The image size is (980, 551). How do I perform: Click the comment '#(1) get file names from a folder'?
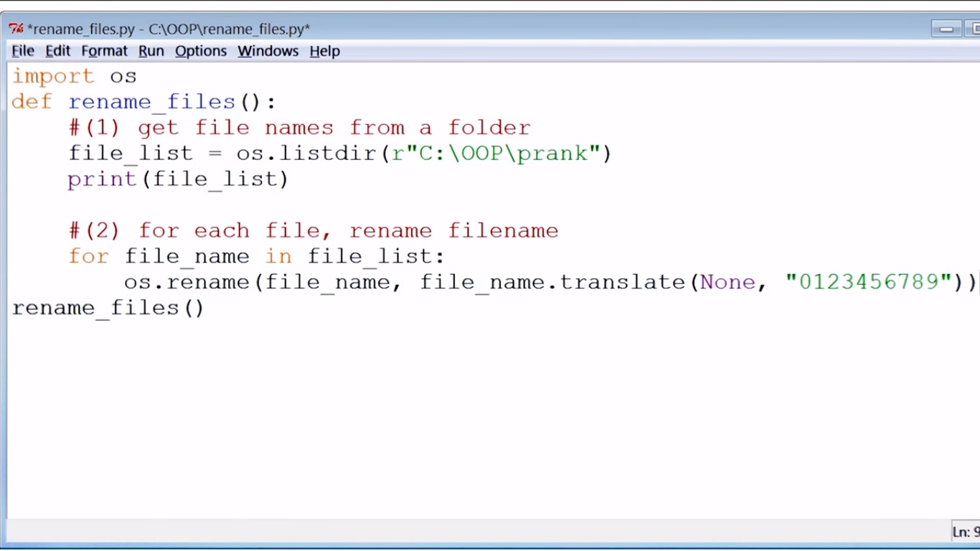[x=299, y=128]
